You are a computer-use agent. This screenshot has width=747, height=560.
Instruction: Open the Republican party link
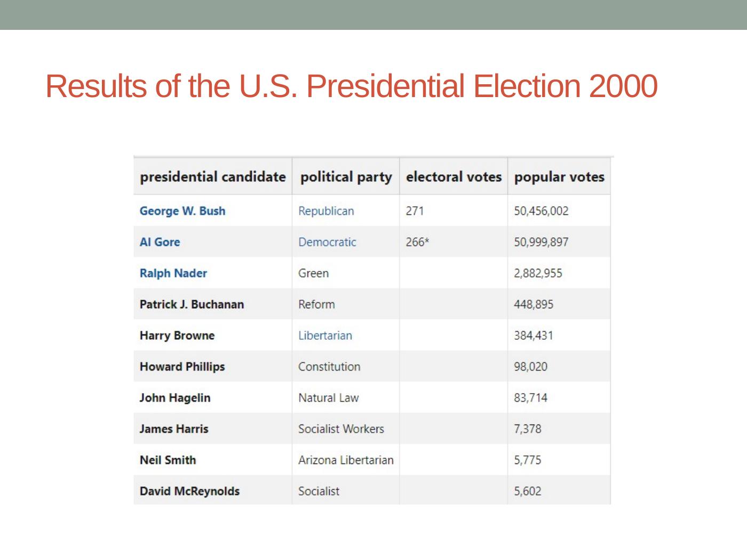(x=326, y=211)
